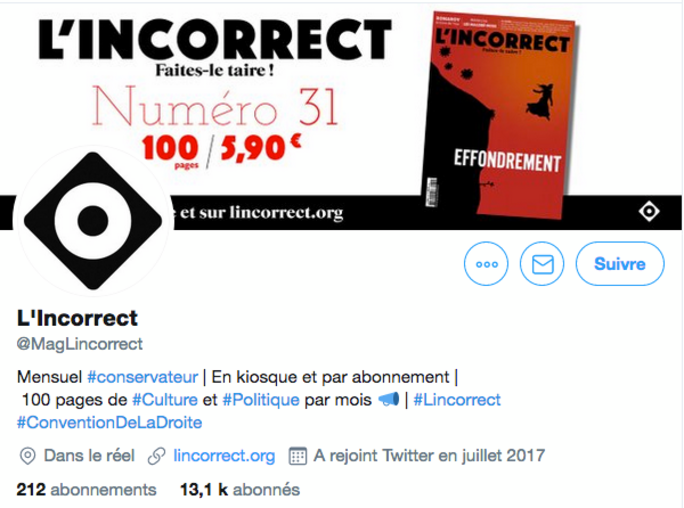The height and width of the screenshot is (508, 684).
Task: Click the envelope message icon
Action: [542, 264]
